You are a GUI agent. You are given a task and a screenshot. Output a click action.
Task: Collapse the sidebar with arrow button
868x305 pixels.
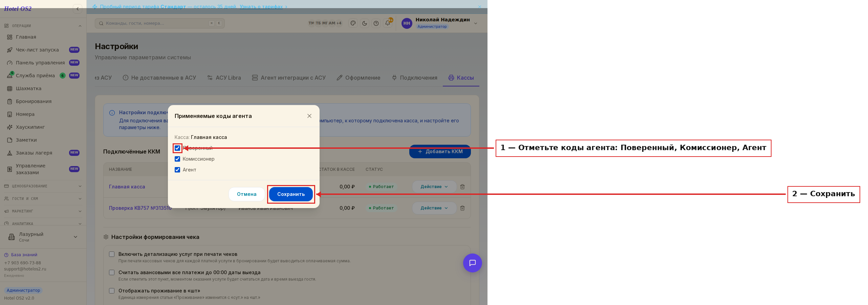[x=78, y=9]
